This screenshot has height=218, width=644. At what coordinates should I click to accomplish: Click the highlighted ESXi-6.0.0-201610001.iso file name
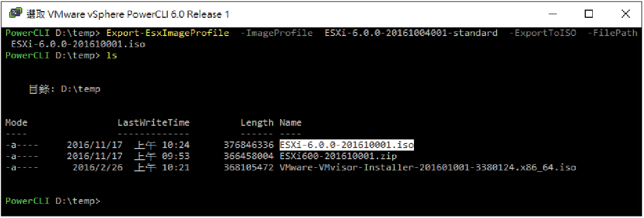click(x=347, y=145)
